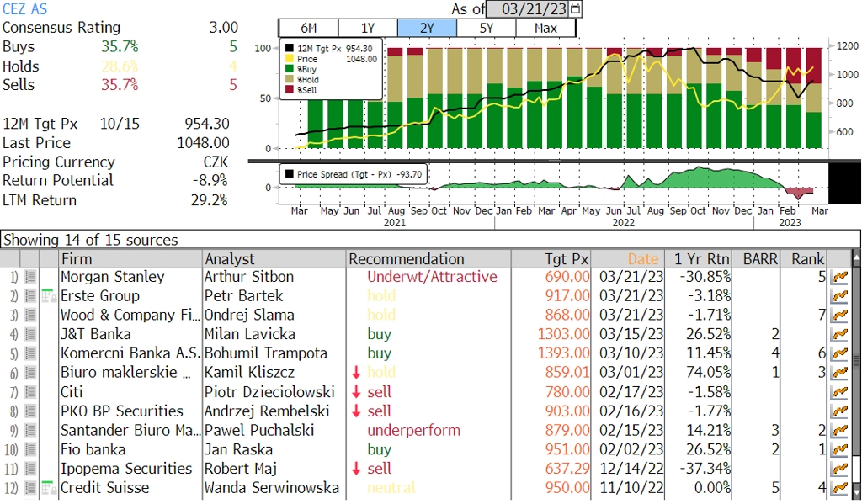
Task: Open the report icon for Wood & Company row
Action: pos(30,316)
